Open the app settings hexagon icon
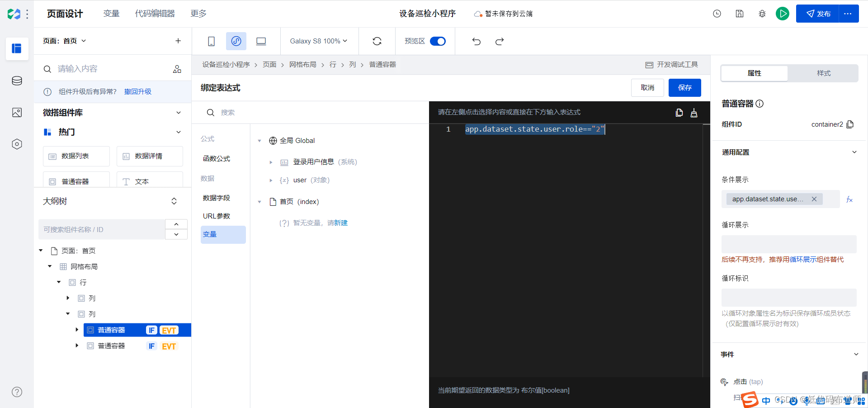This screenshot has width=868, height=408. (17, 144)
